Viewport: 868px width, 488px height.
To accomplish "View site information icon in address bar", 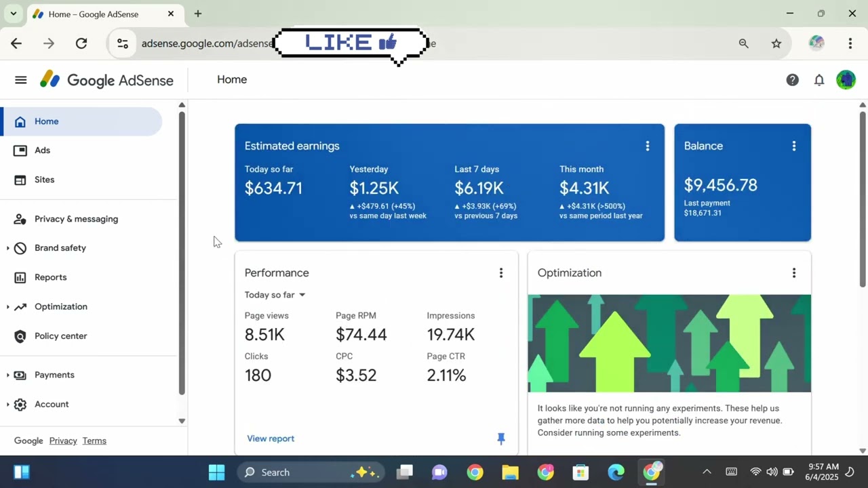I will click(x=123, y=43).
